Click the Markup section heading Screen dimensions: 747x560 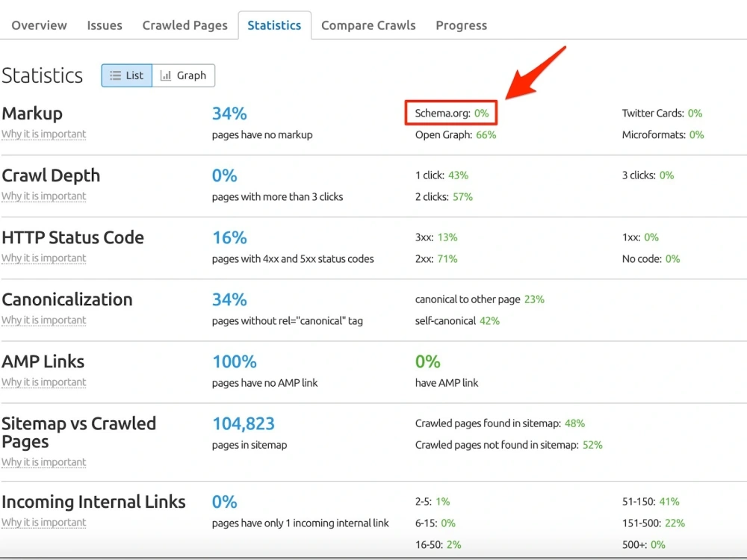coord(32,113)
